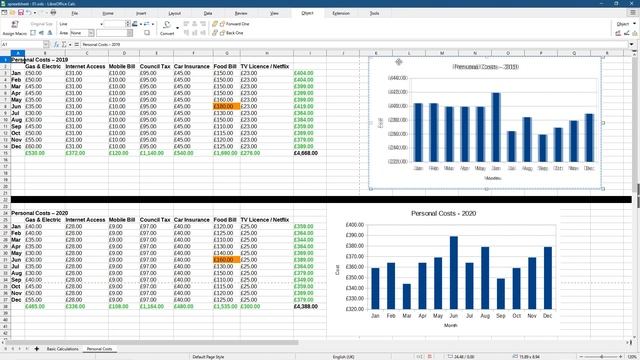Open the Undo history dropdown arrow
Screen dimensions: 640x360
[x=35, y=13]
